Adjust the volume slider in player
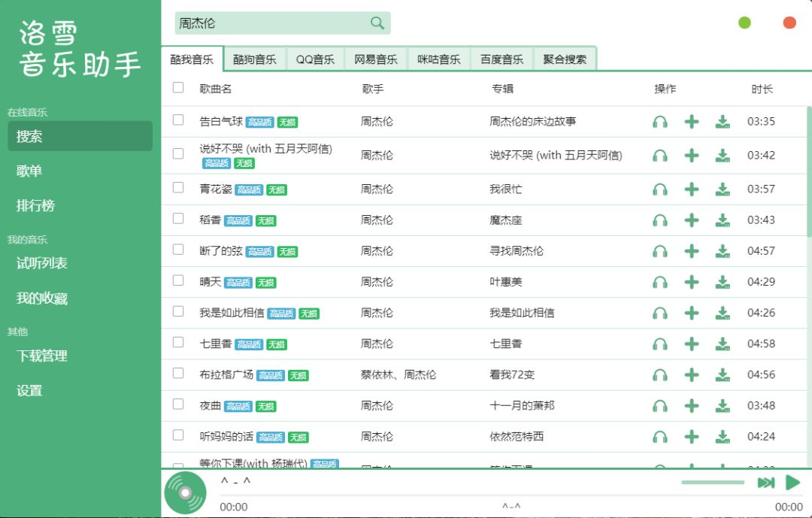The width and height of the screenshot is (812, 518). 713,482
